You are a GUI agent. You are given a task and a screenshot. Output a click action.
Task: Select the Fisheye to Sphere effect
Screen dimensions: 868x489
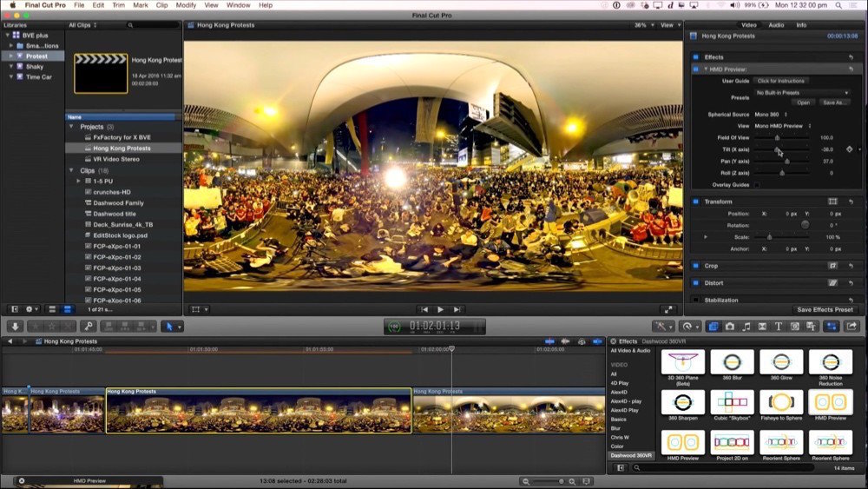coord(781,405)
